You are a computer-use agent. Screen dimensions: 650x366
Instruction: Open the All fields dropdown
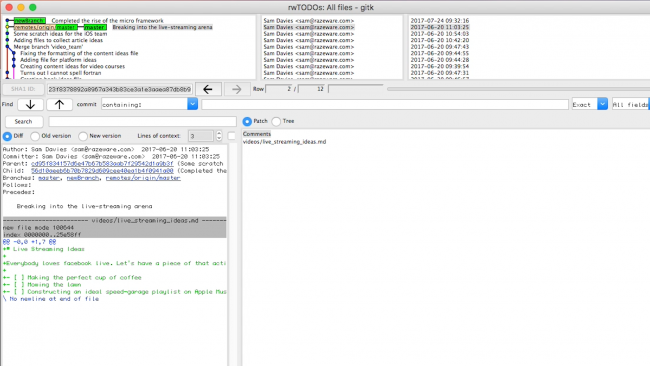pos(631,104)
